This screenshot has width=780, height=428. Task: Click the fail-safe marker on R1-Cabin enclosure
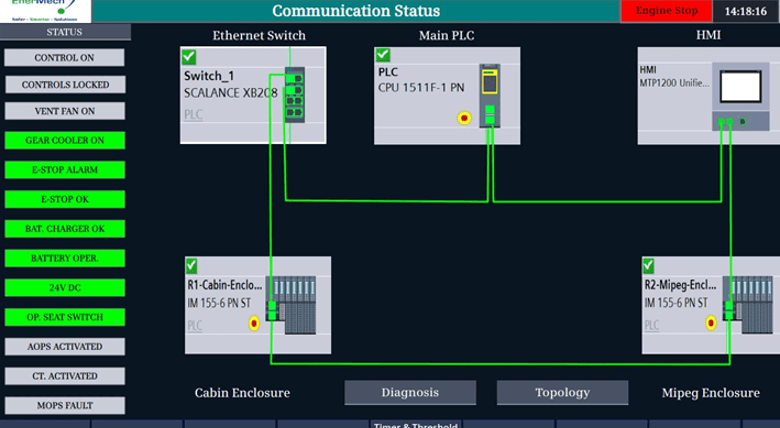click(x=253, y=323)
